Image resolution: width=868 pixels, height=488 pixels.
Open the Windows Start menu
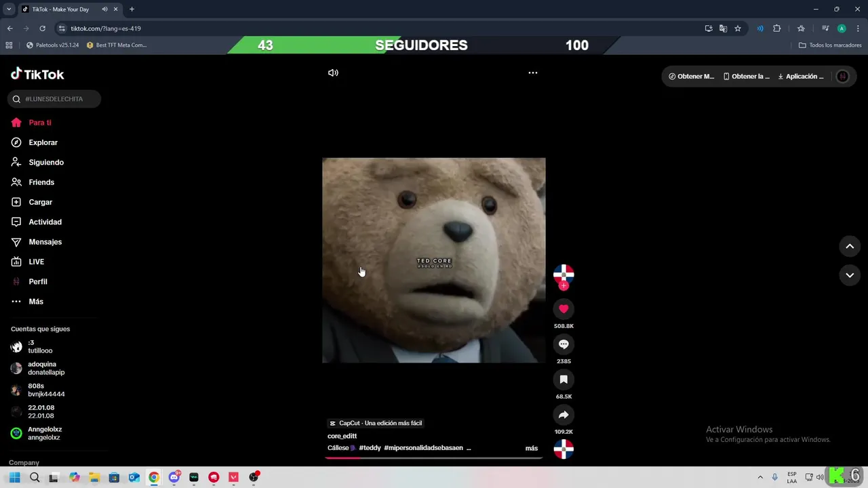tap(15, 477)
